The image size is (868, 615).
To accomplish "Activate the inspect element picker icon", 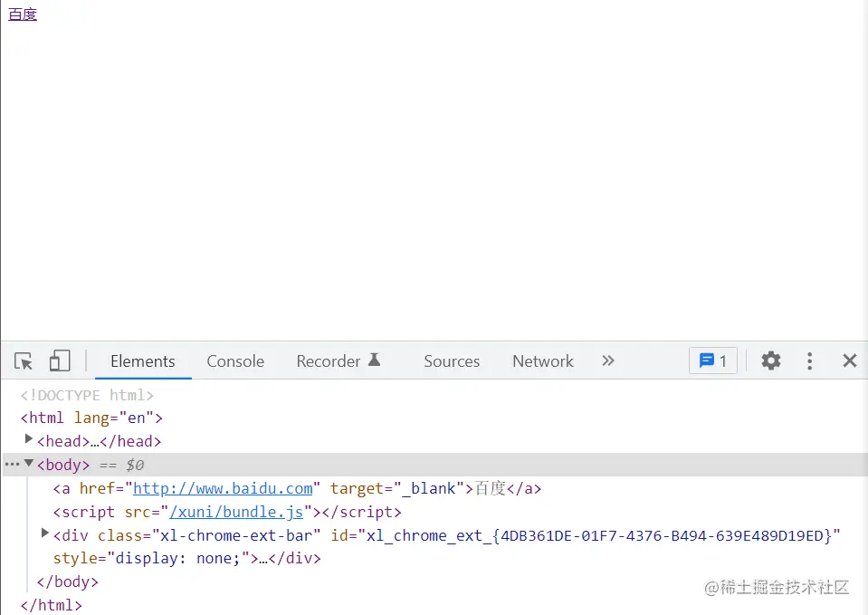I will pyautogui.click(x=24, y=361).
